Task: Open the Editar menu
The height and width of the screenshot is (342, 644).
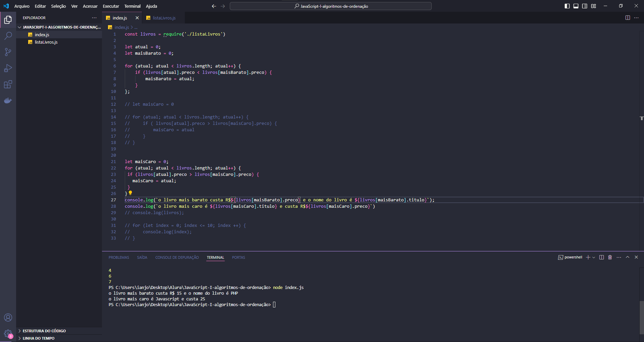Action: 40,6
